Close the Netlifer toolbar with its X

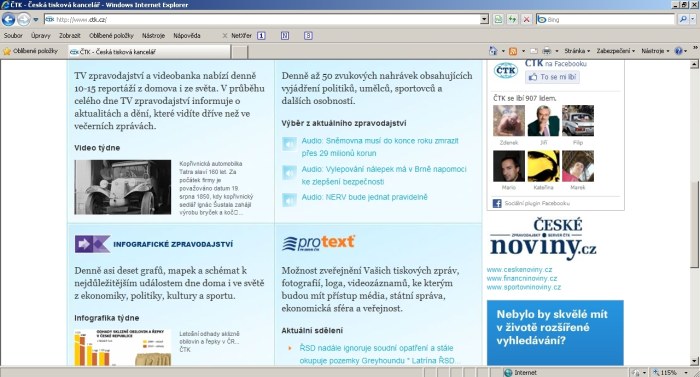225,36
